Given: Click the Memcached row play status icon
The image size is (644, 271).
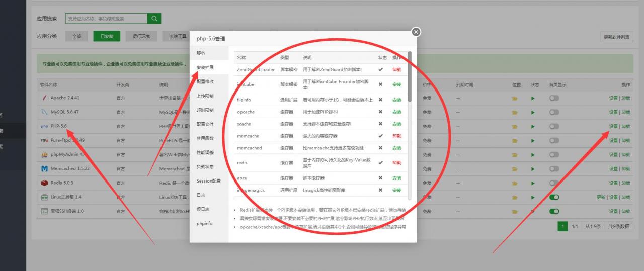Looking at the screenshot, I should [533, 168].
